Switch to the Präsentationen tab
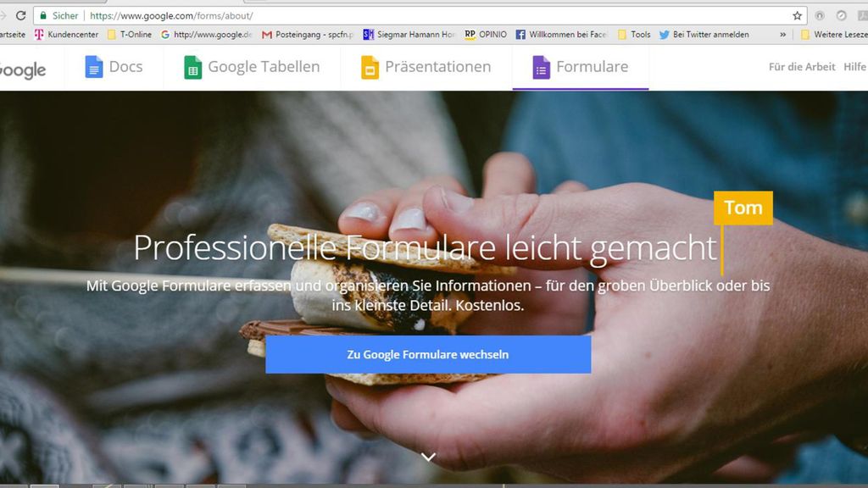The width and height of the screenshot is (868, 488). (426, 67)
